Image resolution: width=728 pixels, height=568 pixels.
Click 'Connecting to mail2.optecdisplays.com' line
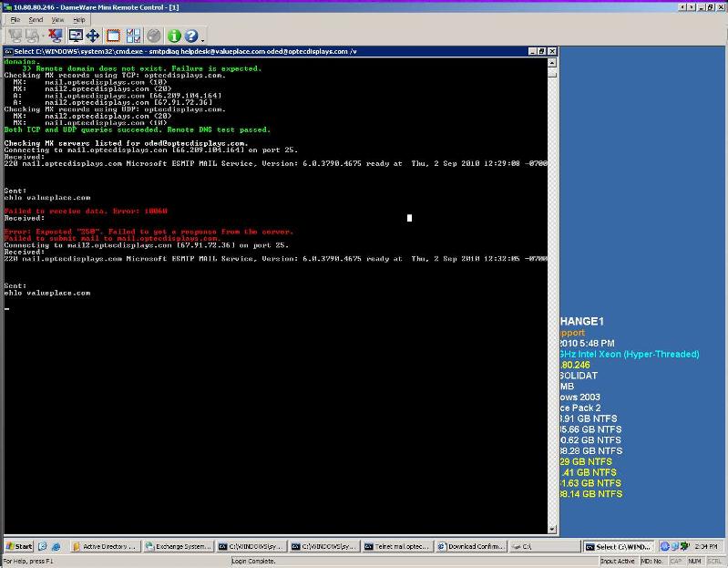pos(147,244)
